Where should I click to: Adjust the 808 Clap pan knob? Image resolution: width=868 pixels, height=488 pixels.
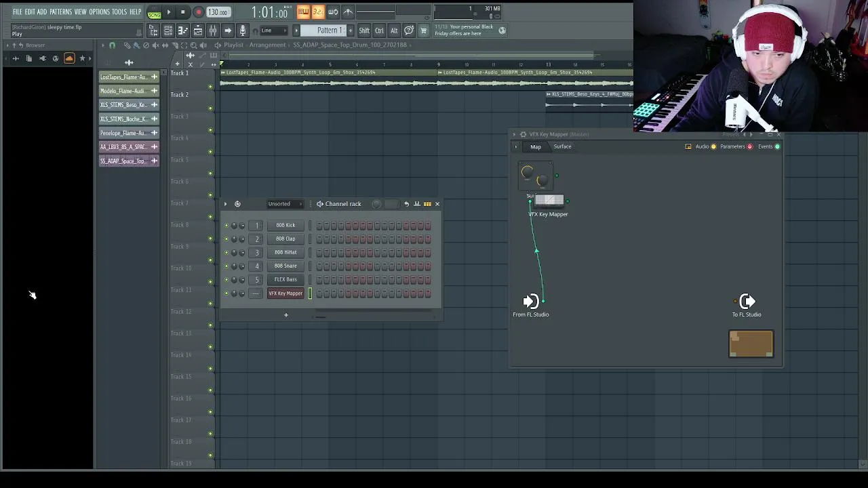click(234, 239)
